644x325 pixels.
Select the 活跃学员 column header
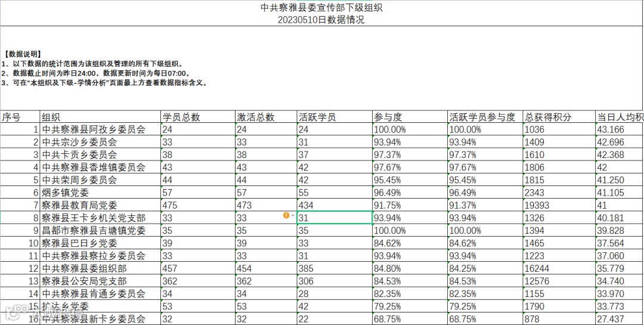pyautogui.click(x=335, y=117)
